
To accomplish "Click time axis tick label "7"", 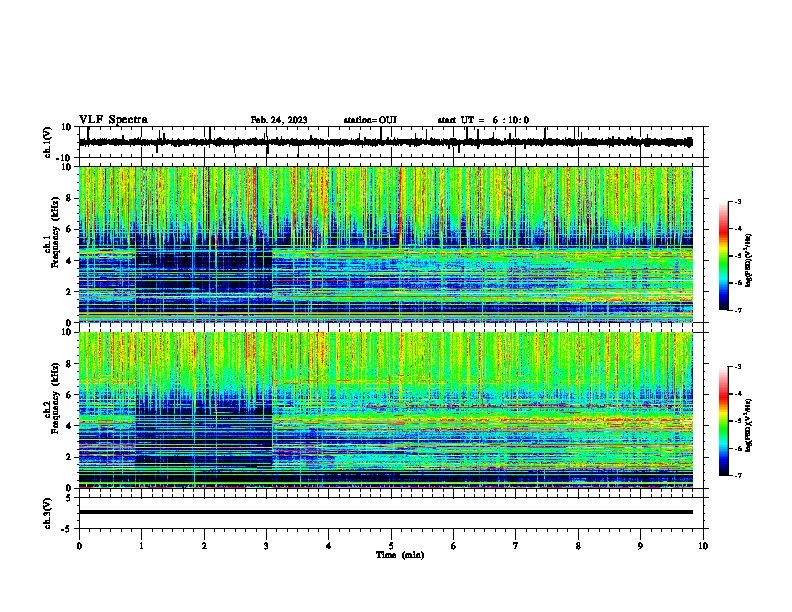I will [516, 546].
